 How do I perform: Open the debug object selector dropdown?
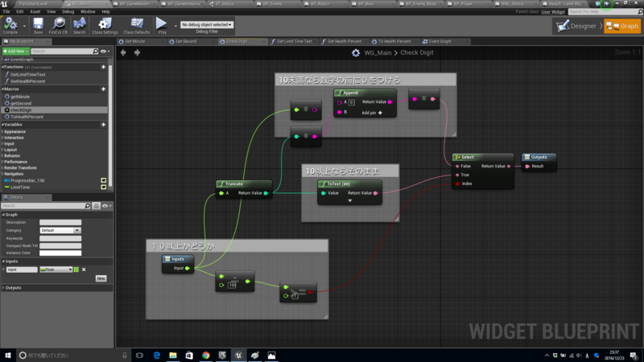(x=207, y=25)
